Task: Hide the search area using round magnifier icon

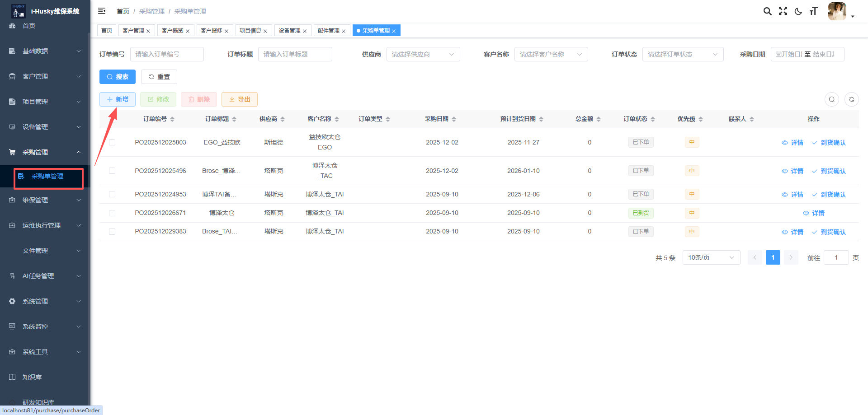Action: (x=831, y=99)
